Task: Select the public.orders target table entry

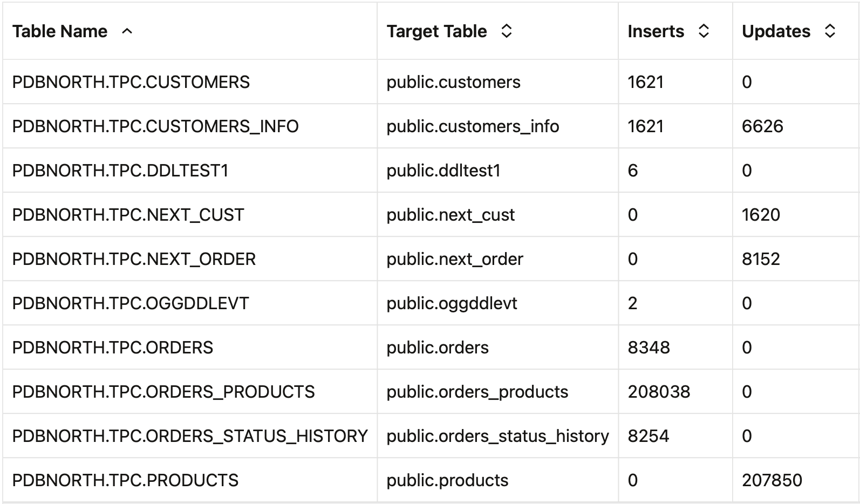Action: pos(437,348)
